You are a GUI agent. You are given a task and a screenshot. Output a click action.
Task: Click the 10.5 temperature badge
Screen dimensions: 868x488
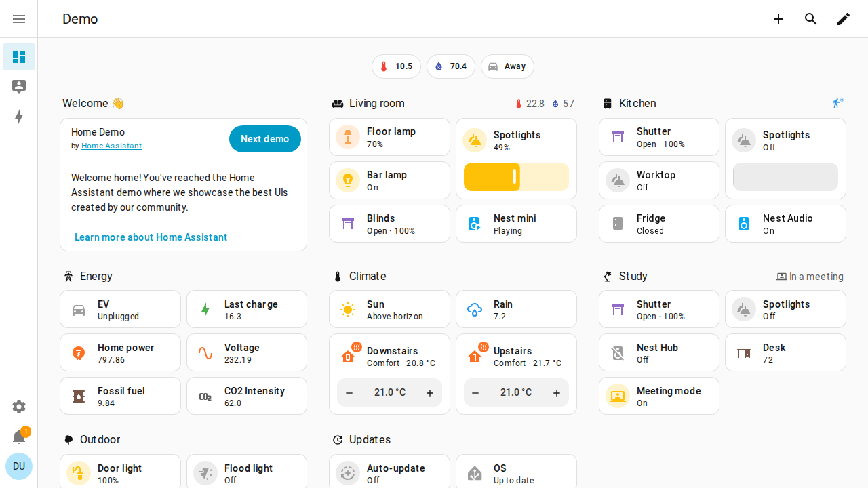(396, 66)
